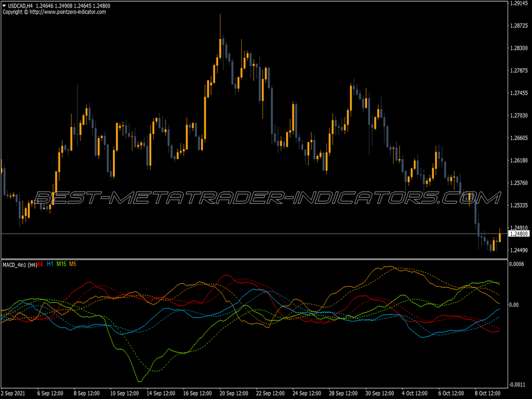
Task: Select the MACD_4in1 (H4) indicator label
Action: 20,265
